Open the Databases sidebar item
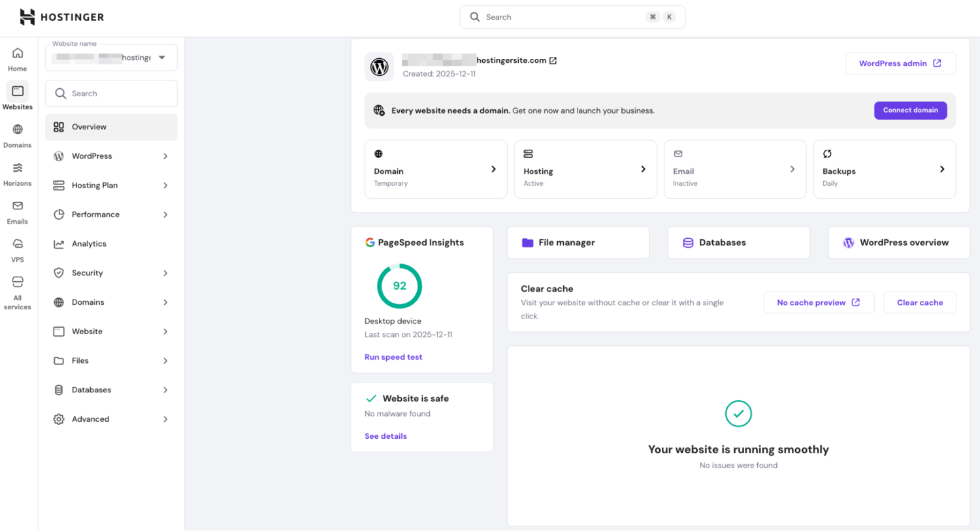The image size is (980, 531). click(x=111, y=390)
